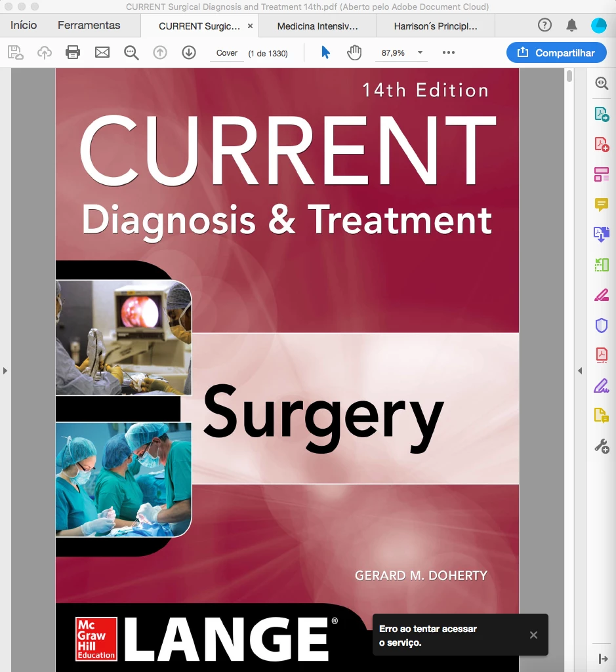Click the 87,9% zoom value field
Screen dimensions: 616x672
click(x=394, y=52)
